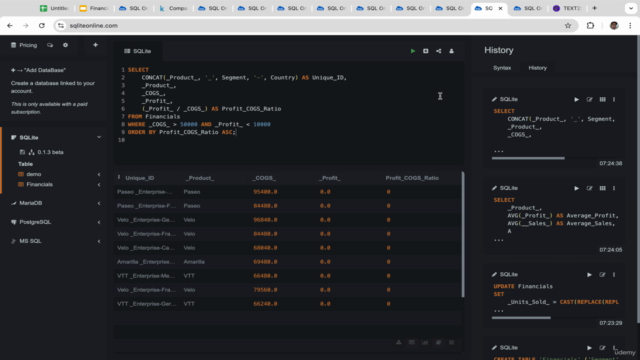Reload the sqliteonline.com page
Image resolution: width=640 pixels, height=360 pixels.
click(x=42, y=26)
